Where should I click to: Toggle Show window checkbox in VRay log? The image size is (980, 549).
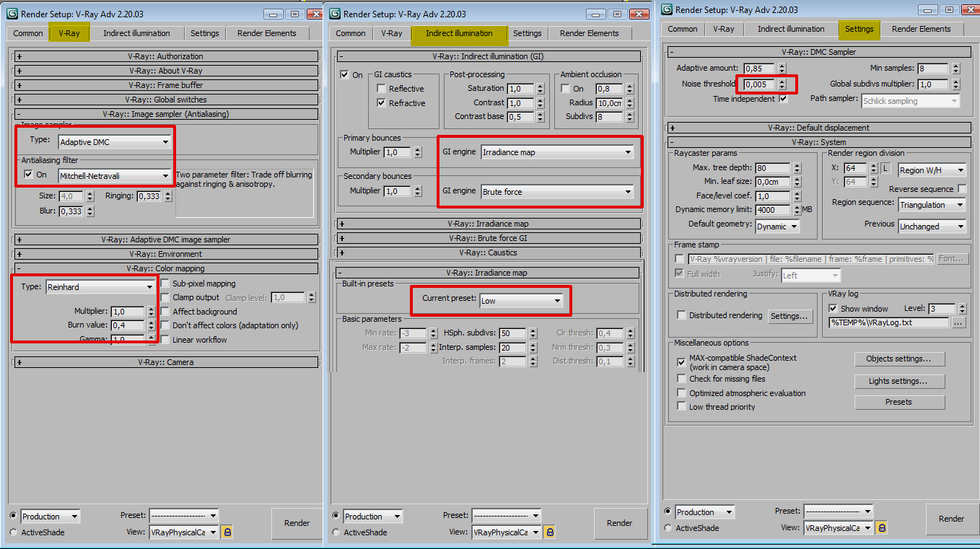click(x=833, y=309)
